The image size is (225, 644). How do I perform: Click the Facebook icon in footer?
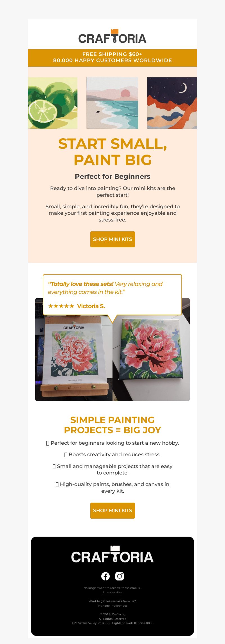click(105, 576)
